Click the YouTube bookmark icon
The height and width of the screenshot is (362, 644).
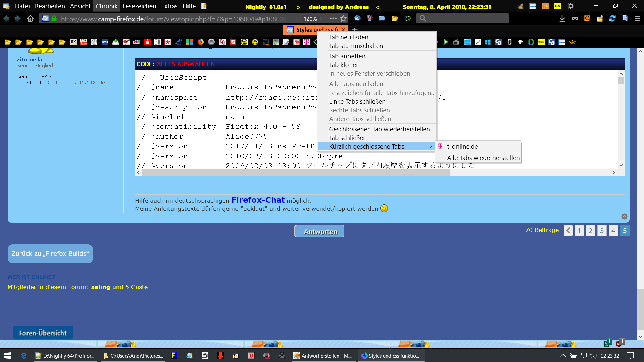[x=84, y=42]
